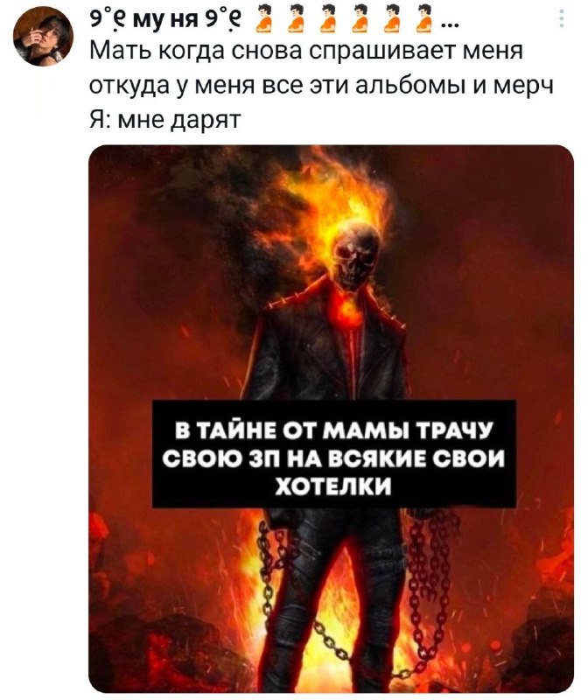This screenshot has height=700, width=588.
Task: Click the tweet line starting with "Мать когда снова"
Action: (306, 52)
